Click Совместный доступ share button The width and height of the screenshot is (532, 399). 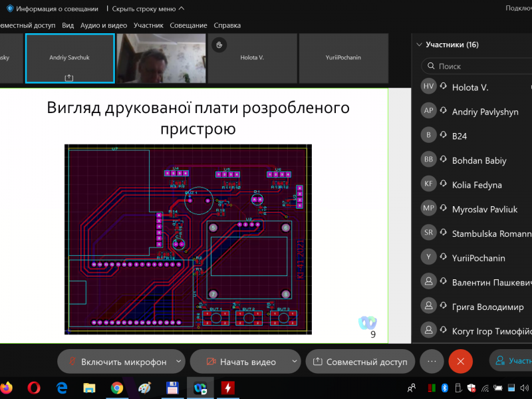(360, 362)
